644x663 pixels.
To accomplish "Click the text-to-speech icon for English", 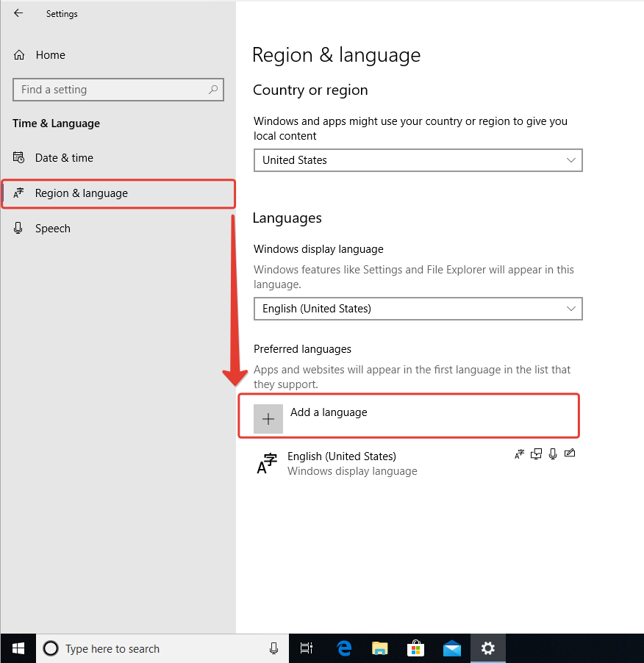I will tap(536, 454).
